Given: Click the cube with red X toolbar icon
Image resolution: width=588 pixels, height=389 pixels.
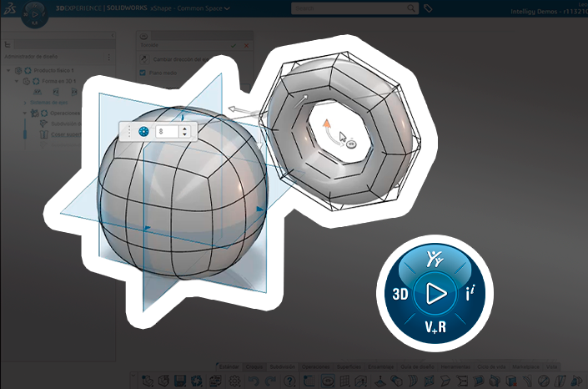Looking at the screenshot, I should coord(511,381).
